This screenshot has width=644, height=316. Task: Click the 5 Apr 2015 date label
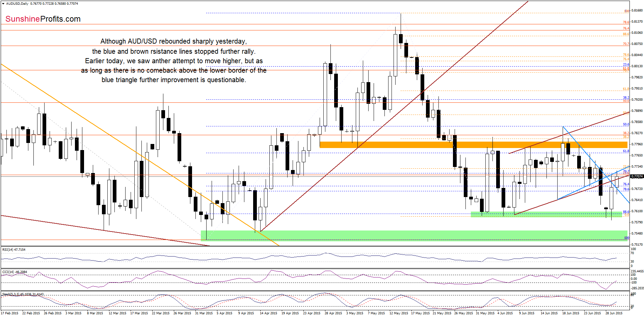coord(224,313)
